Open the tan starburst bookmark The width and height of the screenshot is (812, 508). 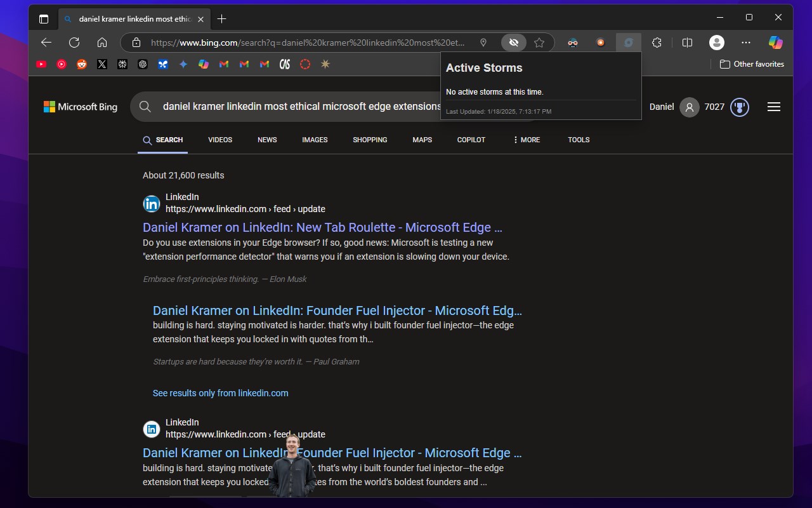pos(325,64)
